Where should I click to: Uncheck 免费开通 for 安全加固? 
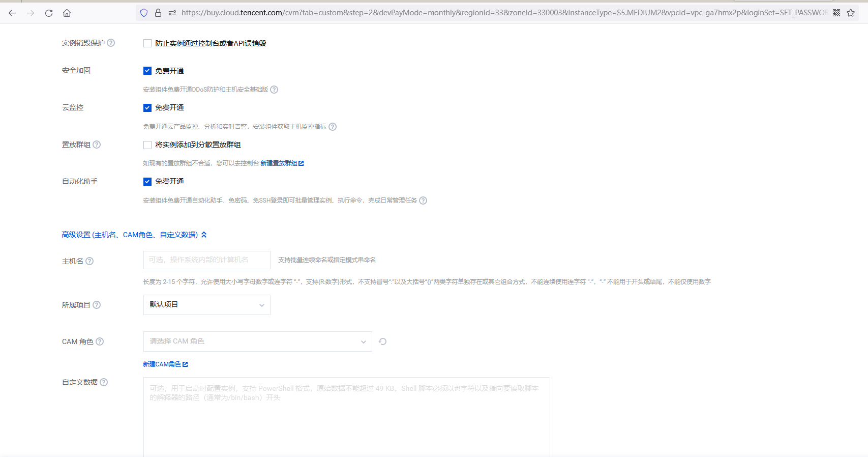pyautogui.click(x=147, y=71)
